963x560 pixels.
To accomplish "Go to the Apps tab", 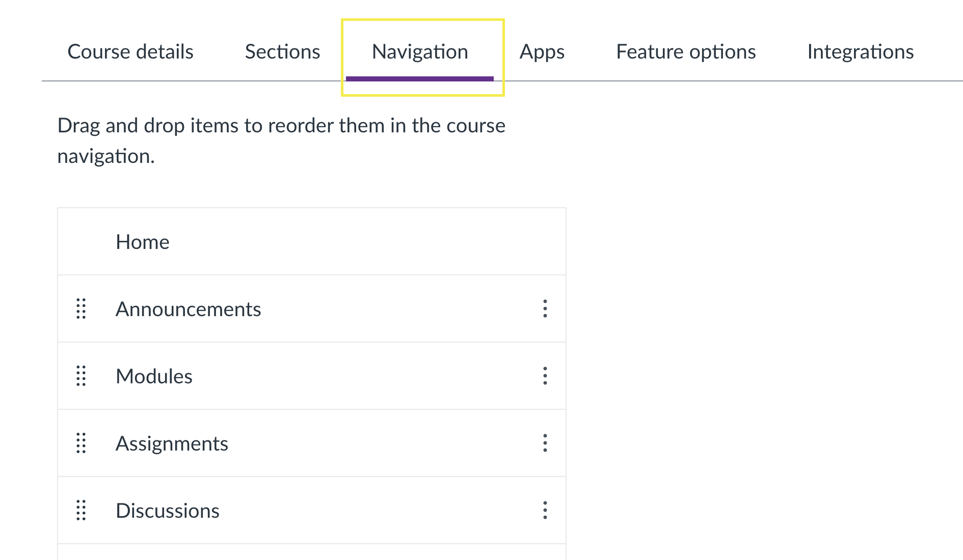I will click(542, 52).
